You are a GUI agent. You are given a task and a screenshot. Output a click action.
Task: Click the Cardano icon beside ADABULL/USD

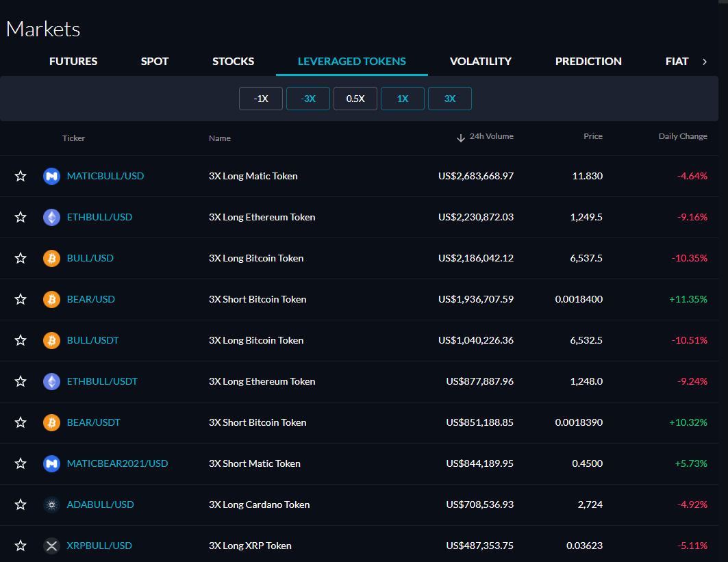51,504
